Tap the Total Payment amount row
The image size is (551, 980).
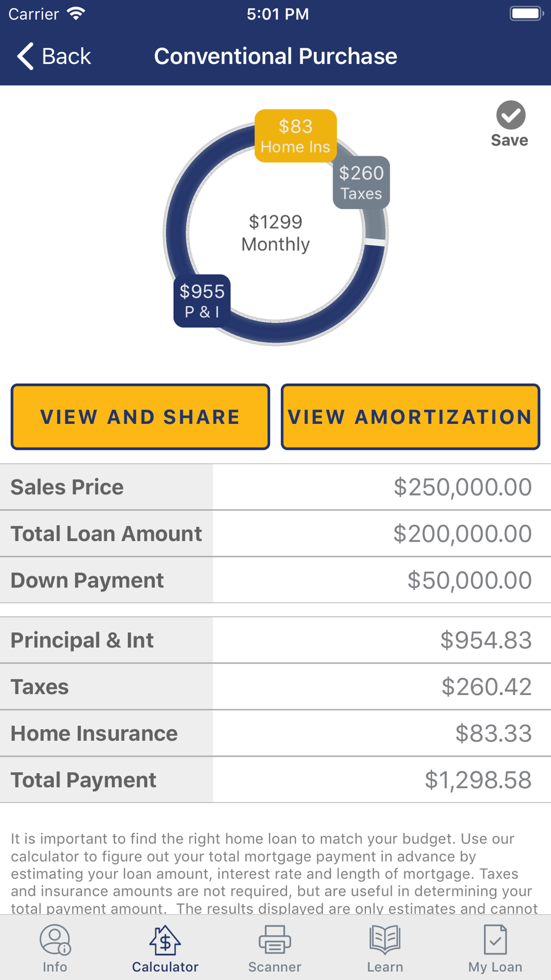tap(477, 780)
